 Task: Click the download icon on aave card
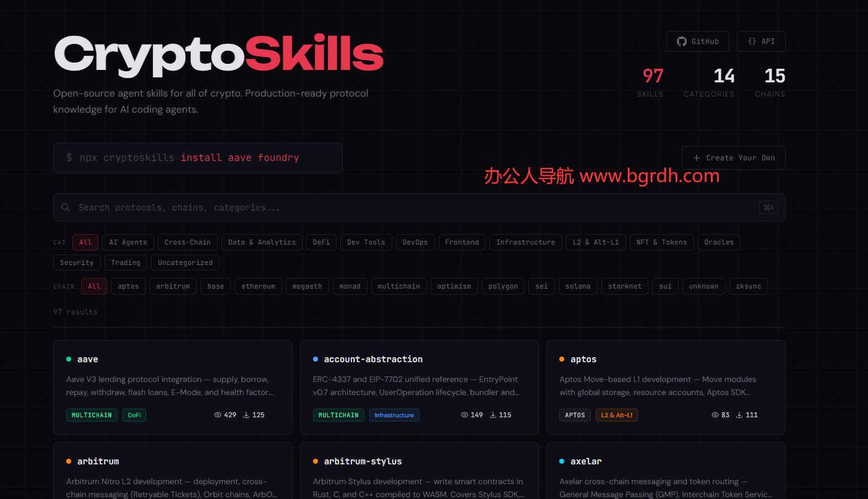pyautogui.click(x=246, y=415)
